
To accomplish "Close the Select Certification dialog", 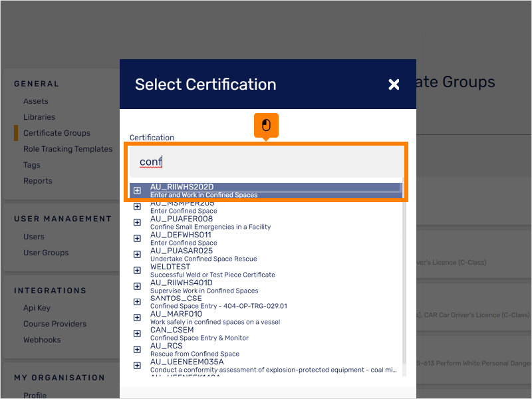I will [x=394, y=84].
